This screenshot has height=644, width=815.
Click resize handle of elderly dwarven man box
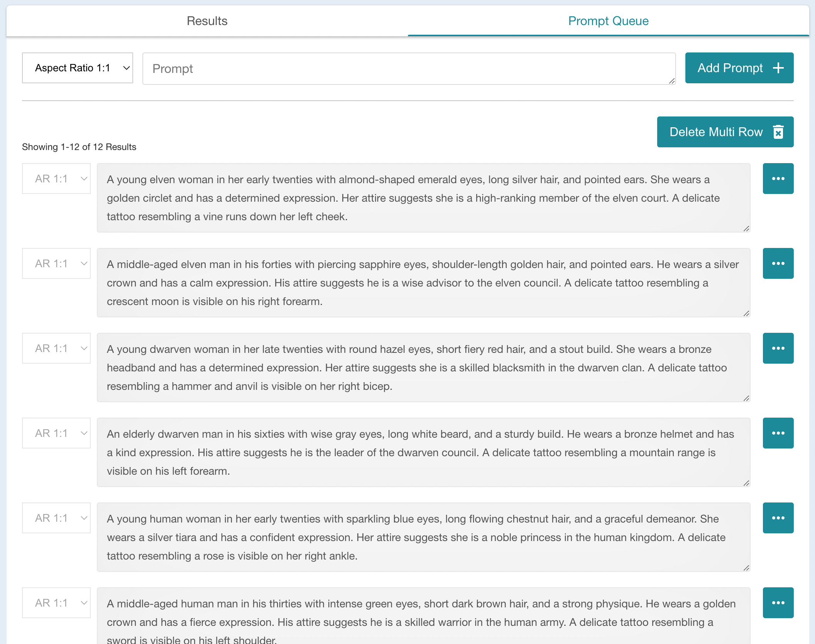pyautogui.click(x=746, y=483)
